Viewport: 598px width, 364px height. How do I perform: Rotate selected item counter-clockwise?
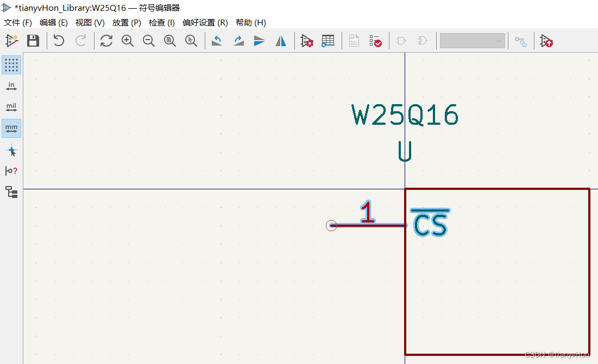217,40
